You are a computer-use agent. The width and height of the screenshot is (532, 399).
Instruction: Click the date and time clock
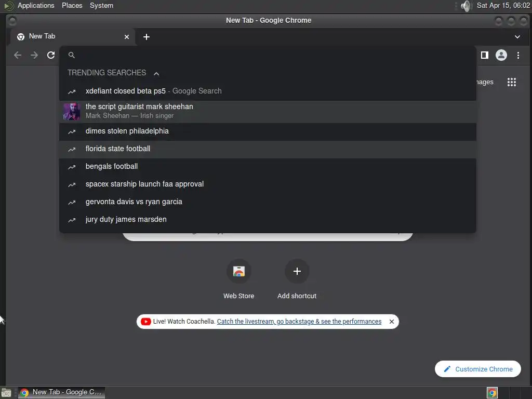tap(503, 5)
